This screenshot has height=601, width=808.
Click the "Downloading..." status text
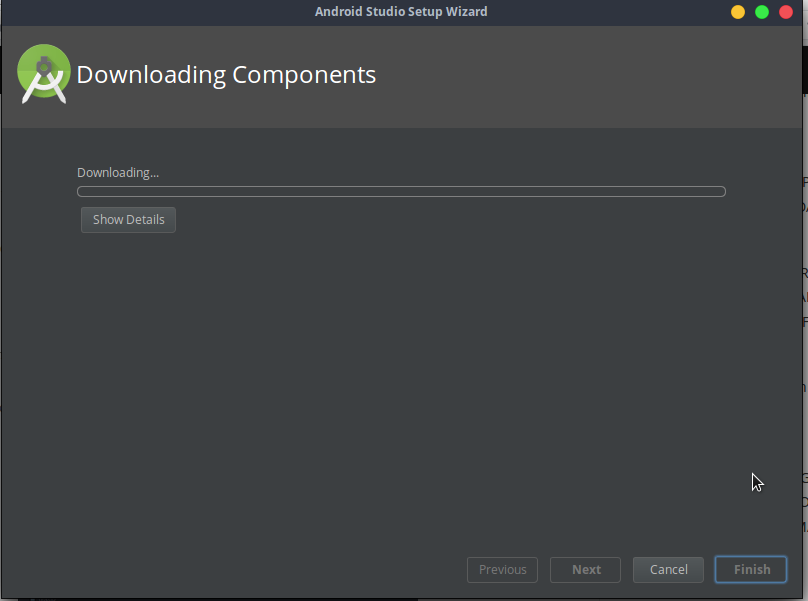pos(118,173)
